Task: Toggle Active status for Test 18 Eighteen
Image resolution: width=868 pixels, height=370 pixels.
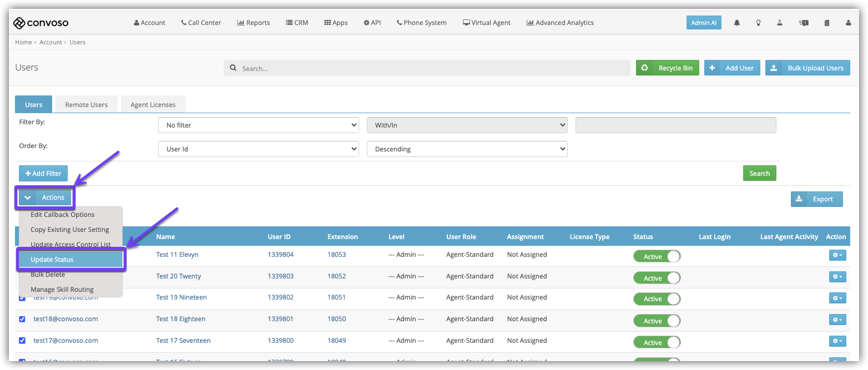Action: (657, 321)
